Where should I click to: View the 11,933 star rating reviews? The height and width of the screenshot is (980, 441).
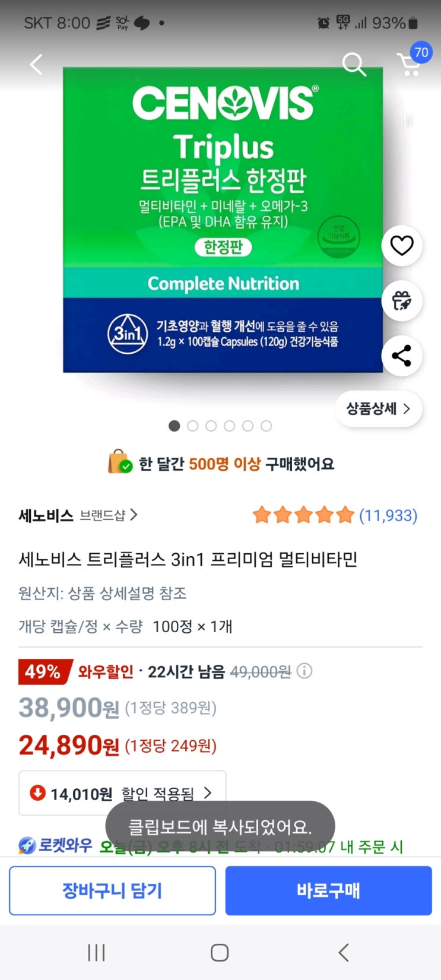(335, 515)
